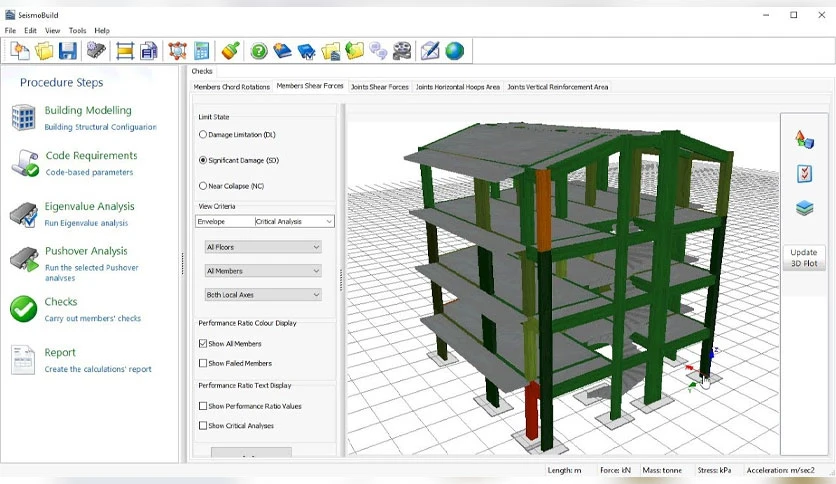Image resolution: width=836 pixels, height=484 pixels.
Task: Select Damage Limitation (DL) limit state
Action: (x=203, y=134)
